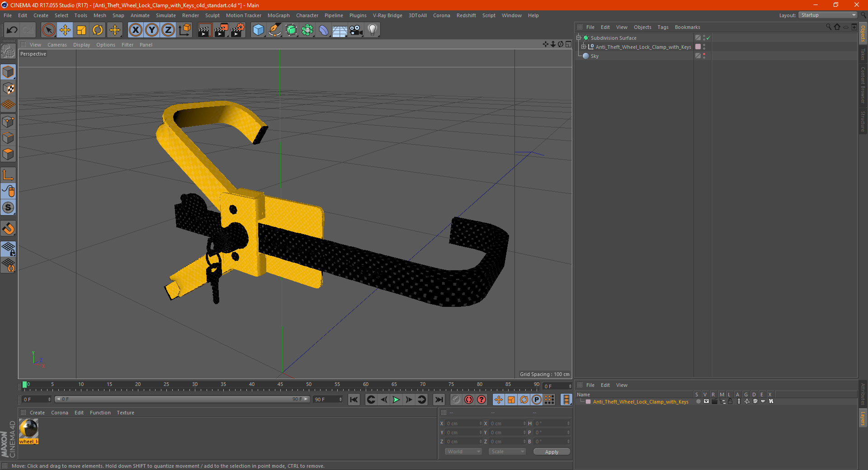Open viewport Cameras menu
This screenshot has width=868, height=470.
(57, 45)
